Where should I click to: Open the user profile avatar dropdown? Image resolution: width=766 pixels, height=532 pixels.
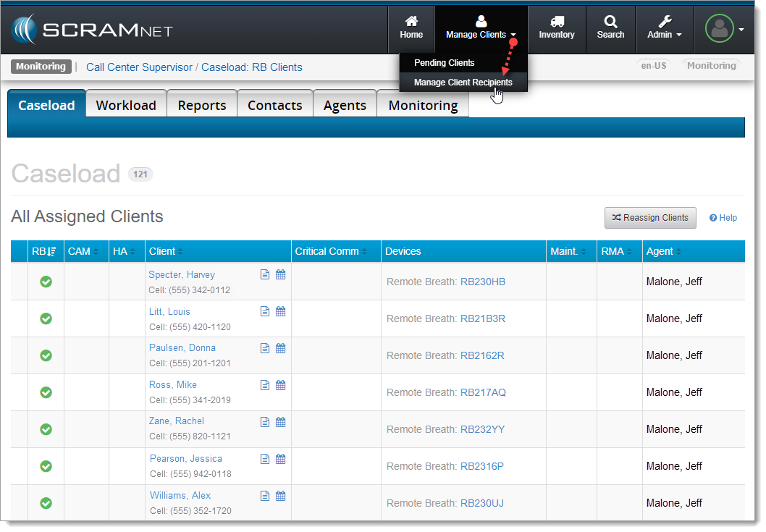tap(724, 29)
